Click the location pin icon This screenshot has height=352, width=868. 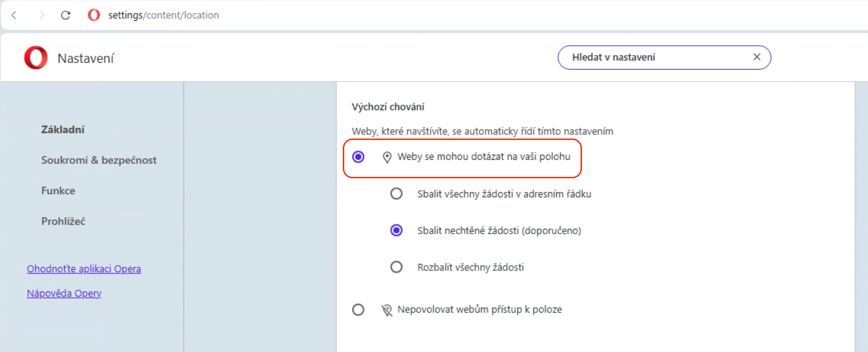[387, 157]
